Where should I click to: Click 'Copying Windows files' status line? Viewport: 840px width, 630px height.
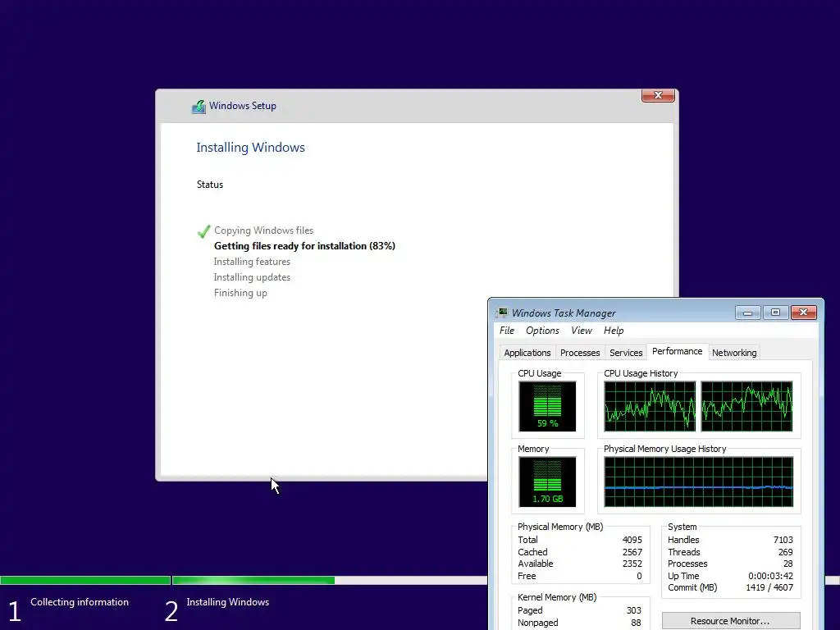click(263, 231)
